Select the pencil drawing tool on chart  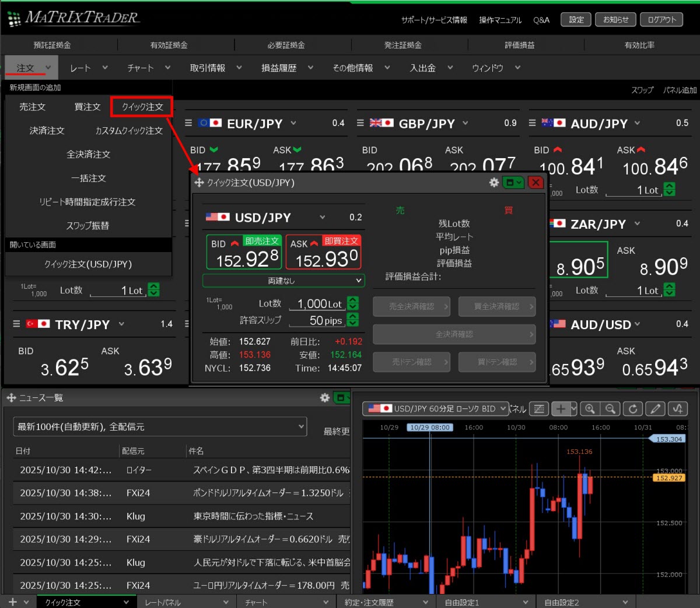click(656, 408)
